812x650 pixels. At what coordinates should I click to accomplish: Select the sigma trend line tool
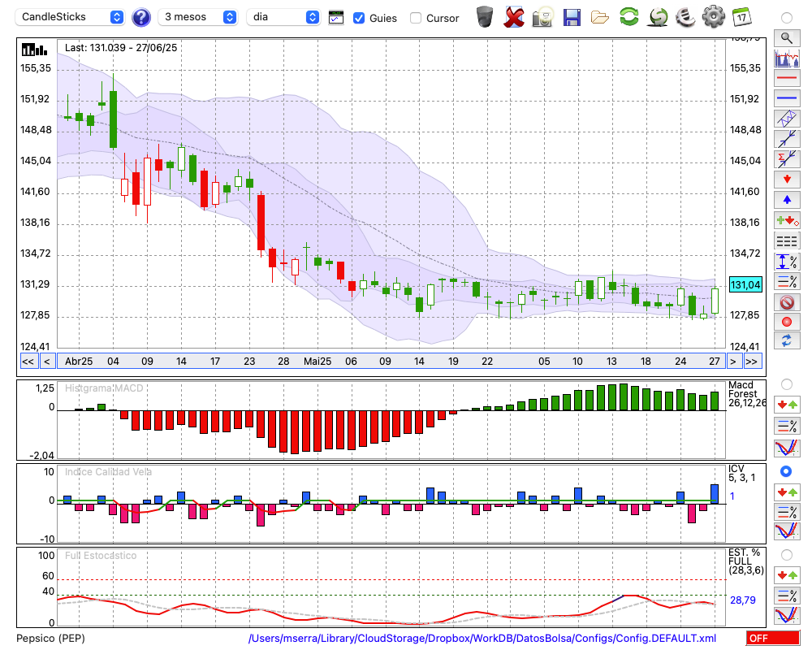[787, 159]
